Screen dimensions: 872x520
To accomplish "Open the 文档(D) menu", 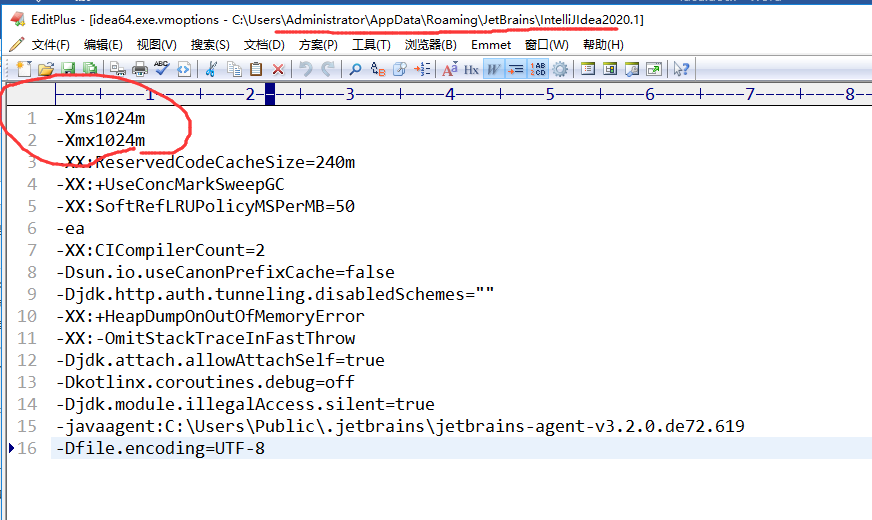I will [264, 44].
